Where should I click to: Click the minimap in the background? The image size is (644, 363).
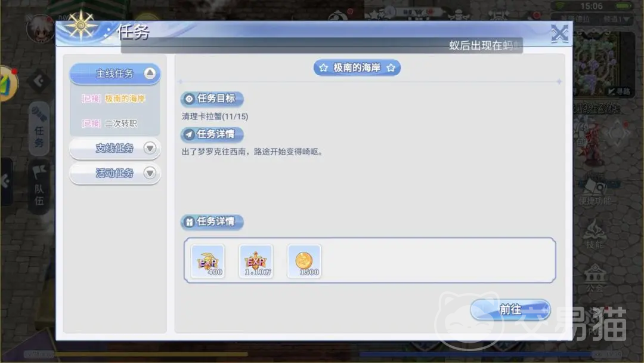point(597,64)
